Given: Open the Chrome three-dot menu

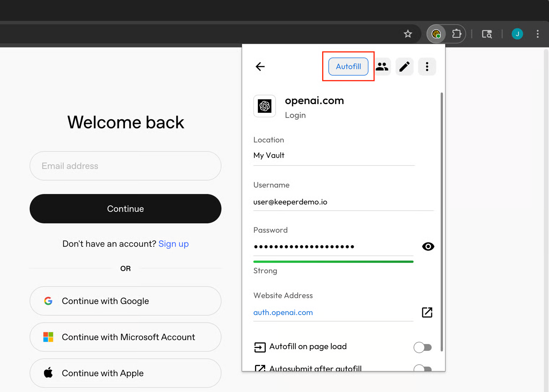Looking at the screenshot, I should [x=537, y=34].
